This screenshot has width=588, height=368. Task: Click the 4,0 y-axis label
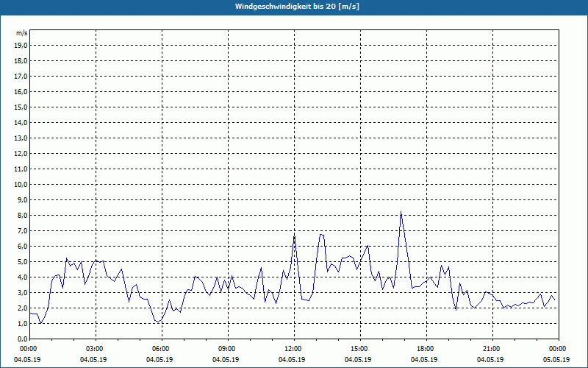[23, 277]
